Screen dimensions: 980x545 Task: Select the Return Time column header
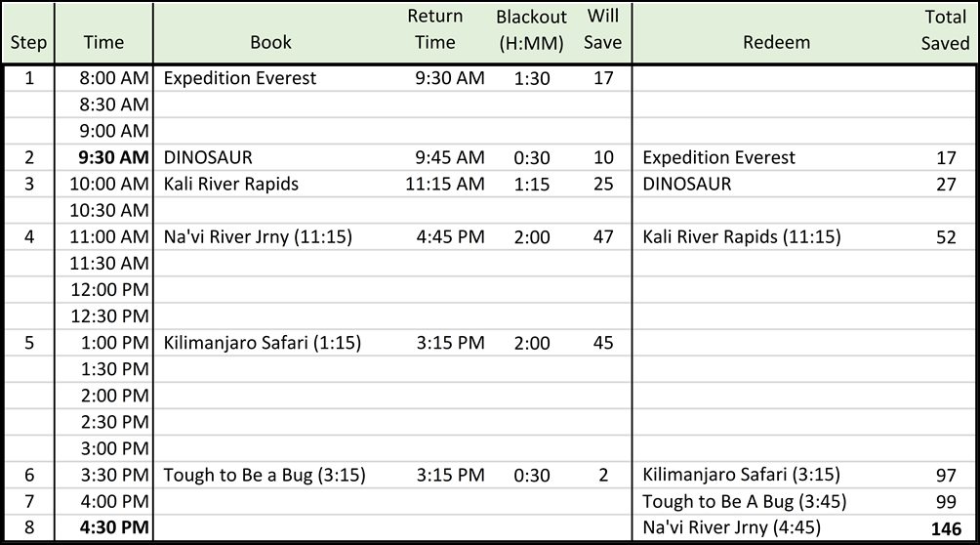[x=435, y=30]
